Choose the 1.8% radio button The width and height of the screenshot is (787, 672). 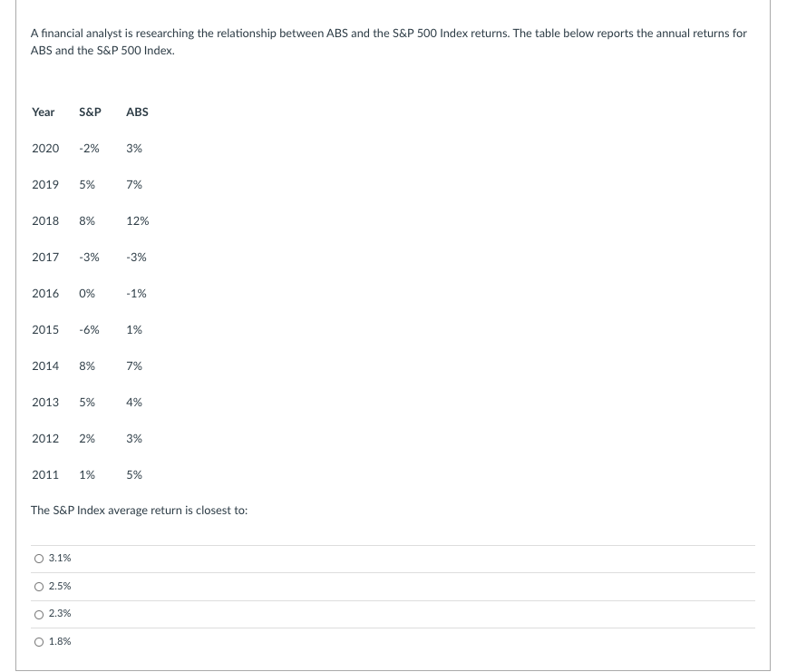coord(39,642)
